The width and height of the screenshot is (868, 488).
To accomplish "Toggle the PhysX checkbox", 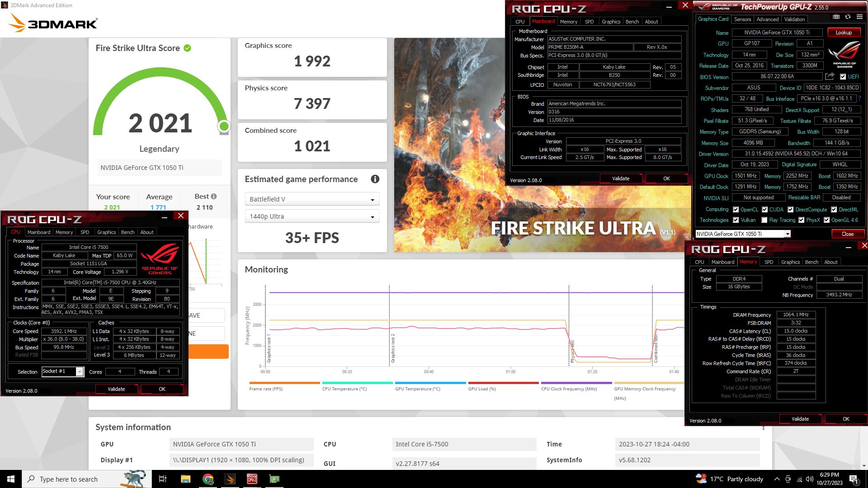I will click(802, 220).
